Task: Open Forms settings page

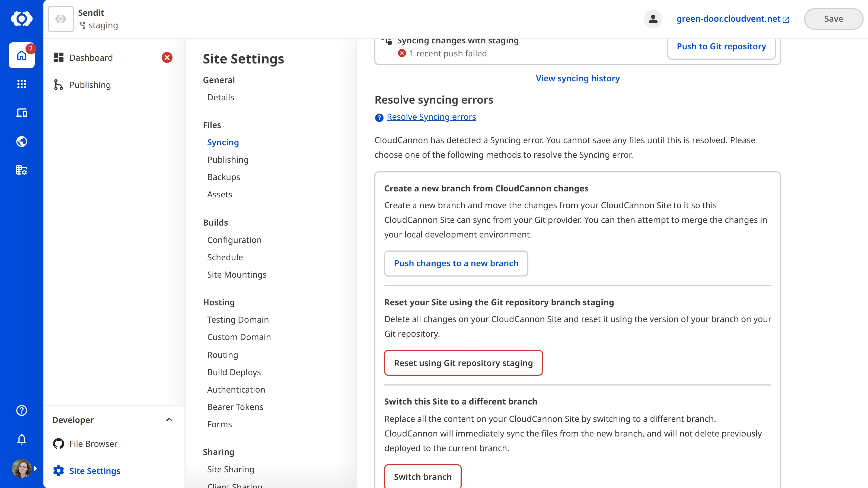Action: [x=219, y=424]
